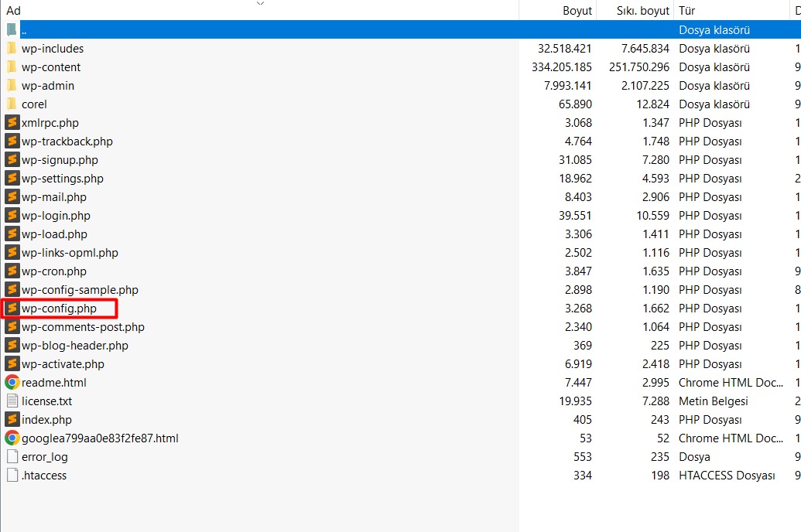The image size is (801, 532).
Task: Click the Chrome icon next to readme.html
Action: click(12, 383)
